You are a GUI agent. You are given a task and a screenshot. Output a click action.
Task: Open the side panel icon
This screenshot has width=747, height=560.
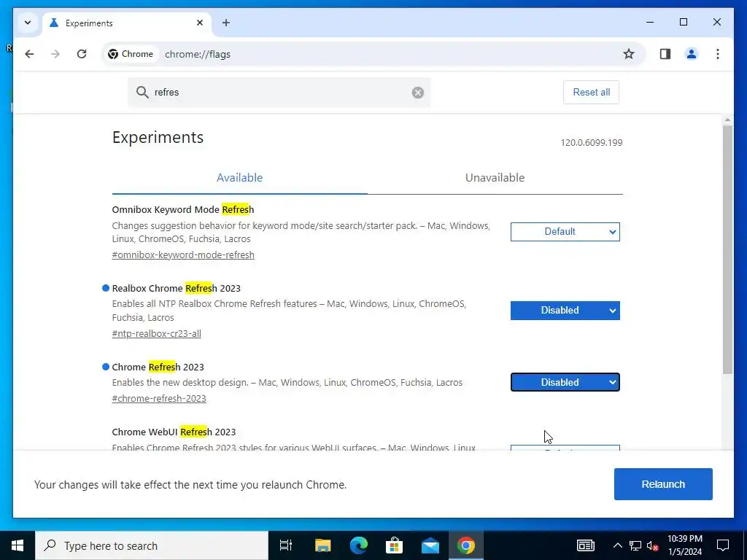click(665, 54)
